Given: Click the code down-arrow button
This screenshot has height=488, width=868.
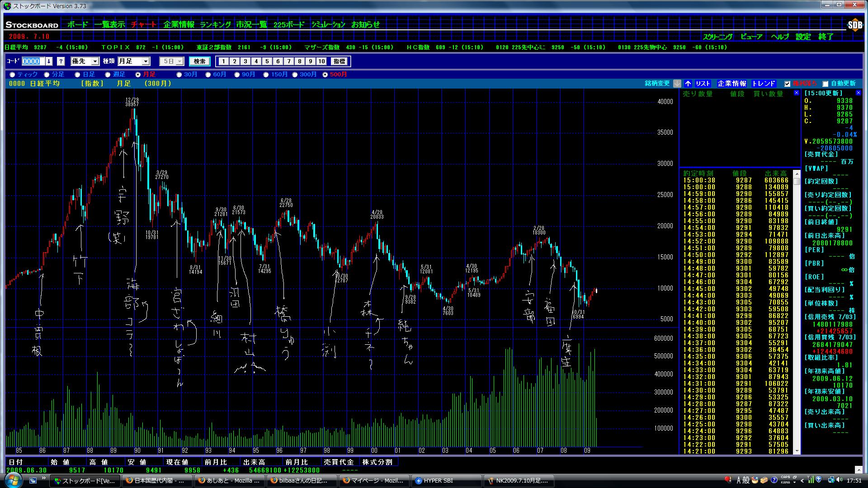Looking at the screenshot, I should pyautogui.click(x=49, y=61).
